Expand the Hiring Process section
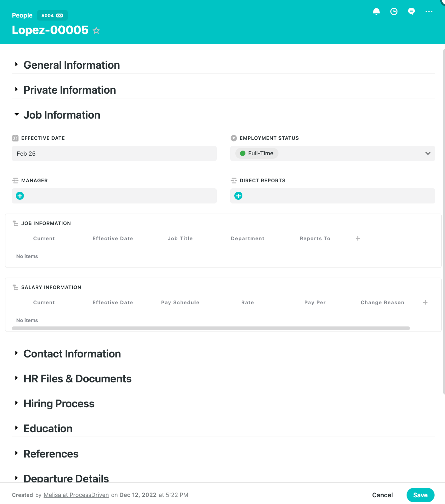445x504 pixels. [x=16, y=403]
